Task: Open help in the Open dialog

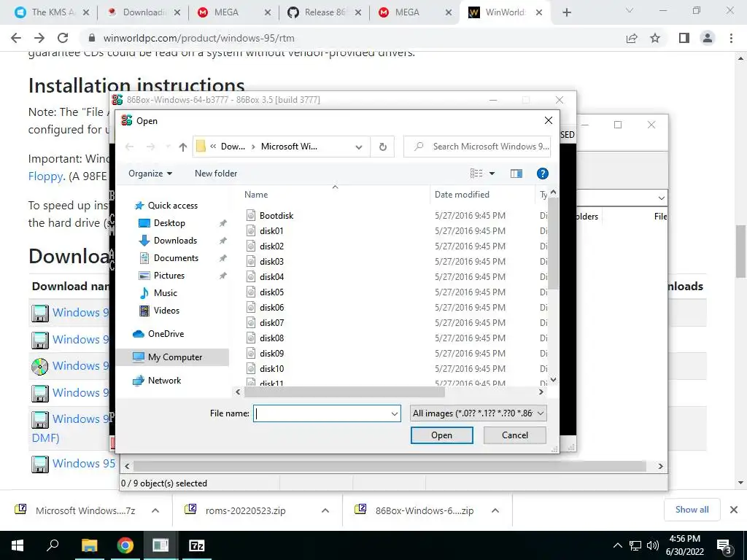Action: pos(542,174)
